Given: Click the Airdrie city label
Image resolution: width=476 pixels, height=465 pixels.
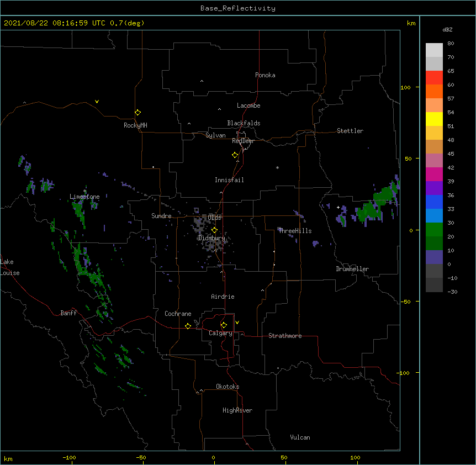Looking at the screenshot, I should (x=223, y=297).
